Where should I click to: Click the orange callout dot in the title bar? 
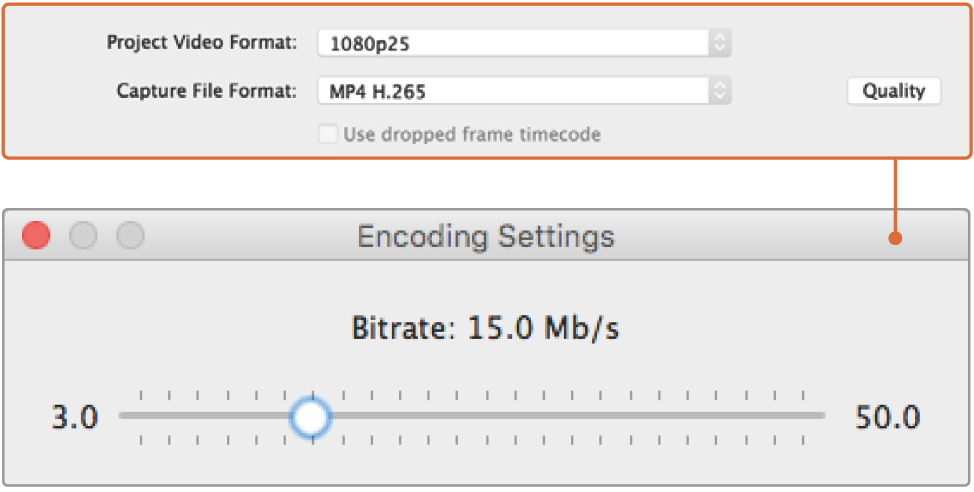coord(897,238)
